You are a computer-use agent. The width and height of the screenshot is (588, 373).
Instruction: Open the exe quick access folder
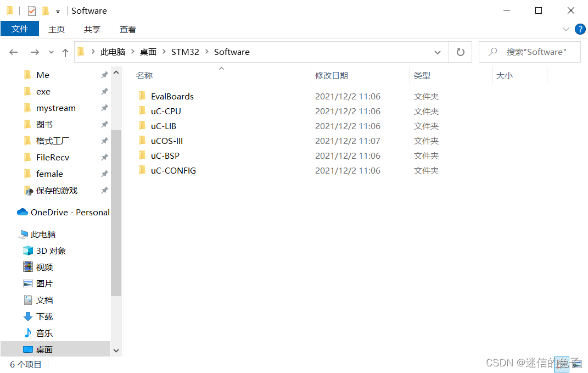point(43,92)
